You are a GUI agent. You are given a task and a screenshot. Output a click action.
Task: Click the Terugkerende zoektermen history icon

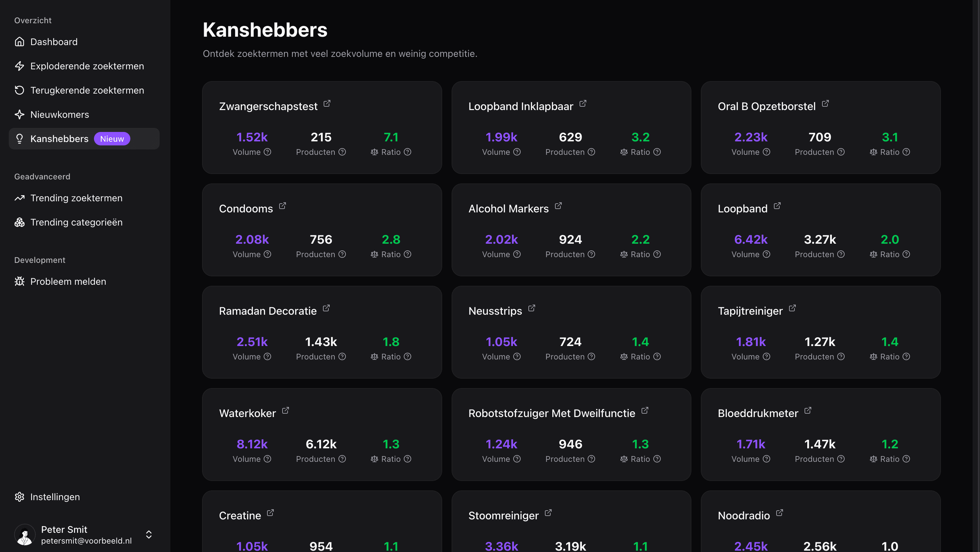(x=20, y=90)
